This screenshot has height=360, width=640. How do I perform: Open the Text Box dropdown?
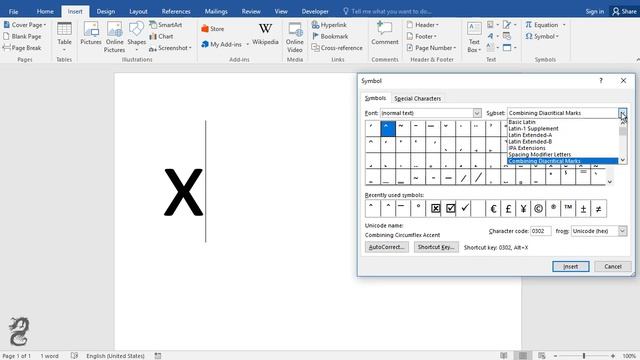coord(474,38)
